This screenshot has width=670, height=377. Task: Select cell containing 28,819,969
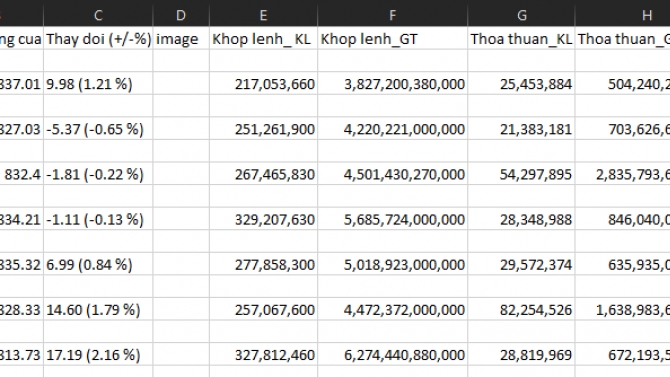[x=521, y=355]
